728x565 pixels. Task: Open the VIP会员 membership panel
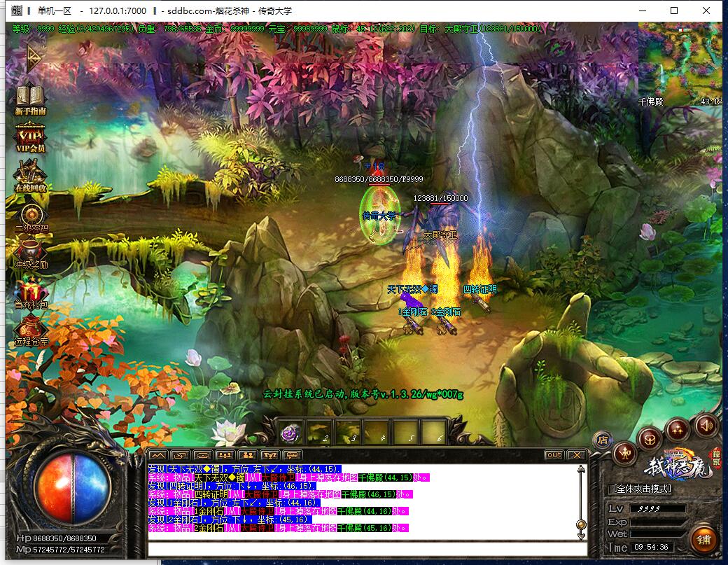pos(30,137)
